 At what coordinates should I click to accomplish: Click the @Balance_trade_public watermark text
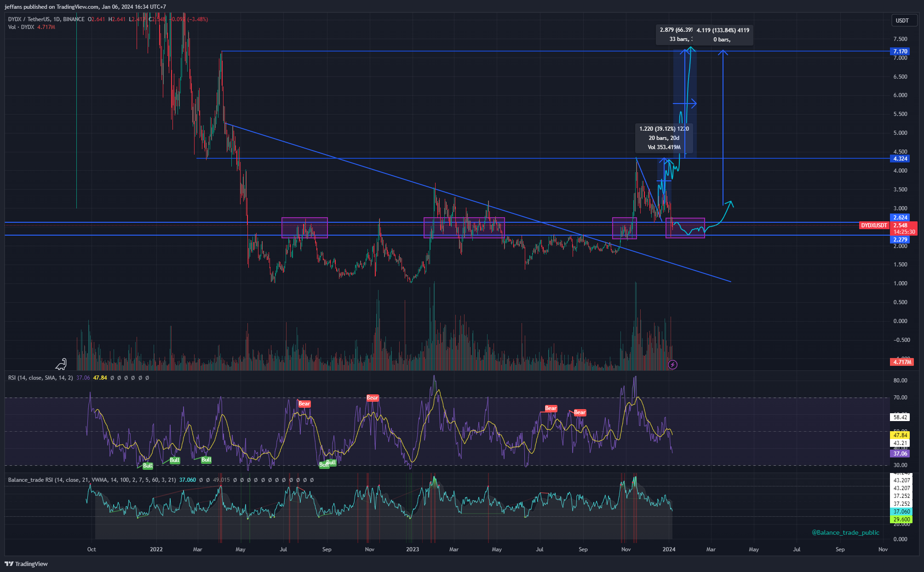coord(845,532)
